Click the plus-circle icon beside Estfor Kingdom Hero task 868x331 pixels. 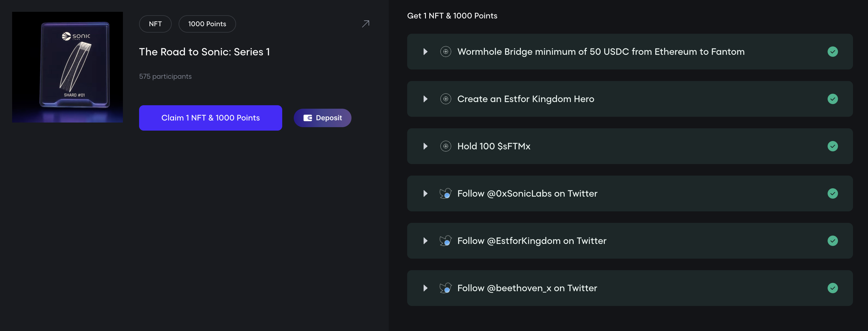446,99
